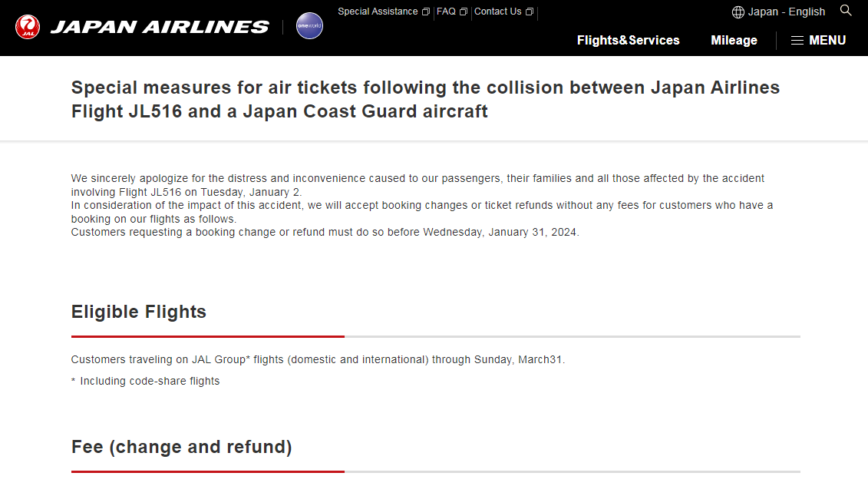The width and height of the screenshot is (868, 486).
Task: Open the Contact Us link
Action: point(497,12)
